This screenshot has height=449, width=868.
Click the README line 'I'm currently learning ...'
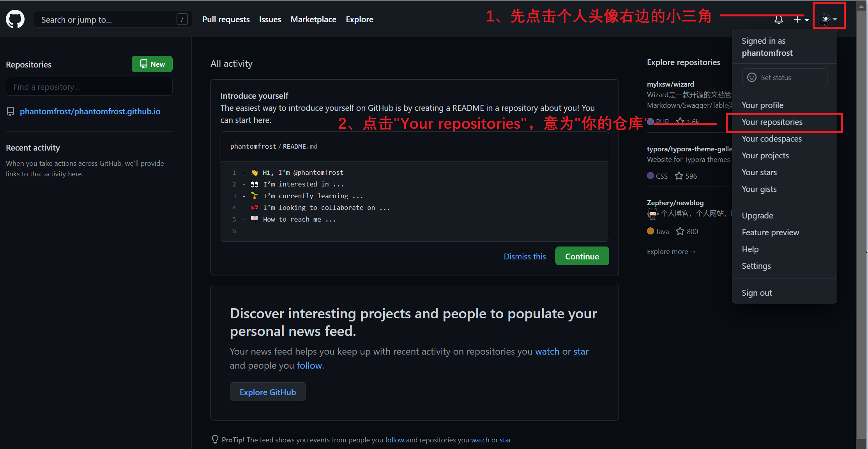(x=313, y=196)
